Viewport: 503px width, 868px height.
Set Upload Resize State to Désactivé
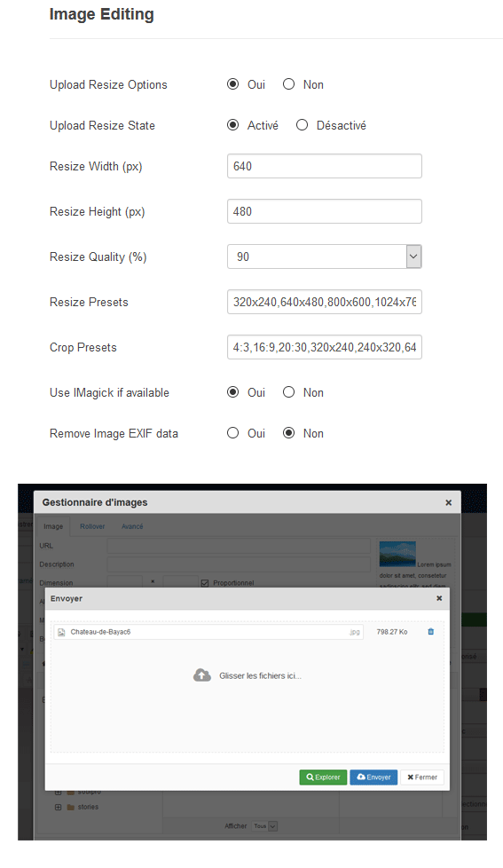pyautogui.click(x=303, y=126)
